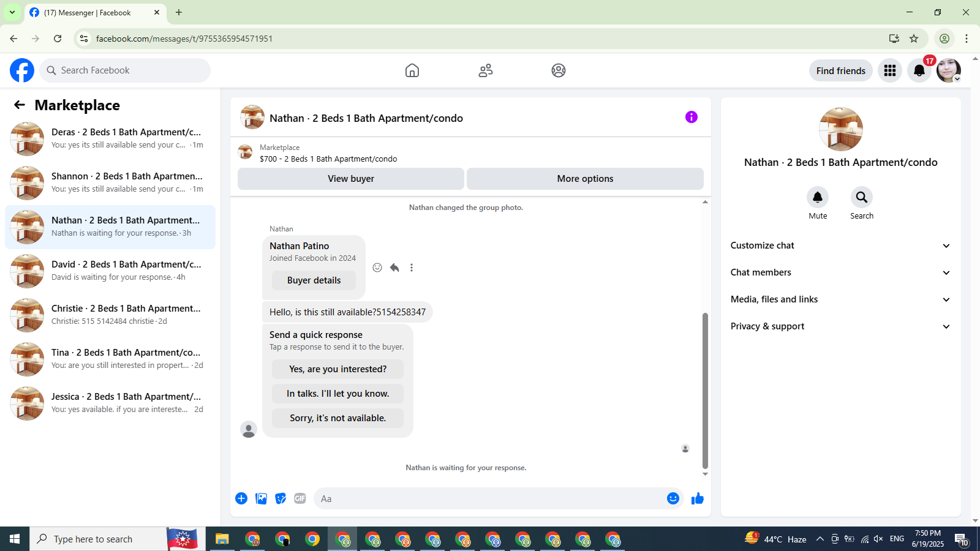This screenshot has width=980, height=551.
Task: Open the $700 Marketplace listing link
Action: point(328,159)
